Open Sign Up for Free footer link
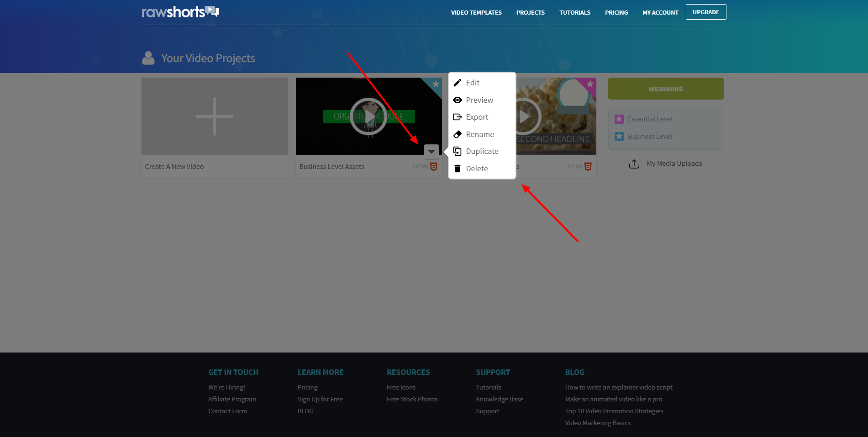868x437 pixels. pos(320,399)
